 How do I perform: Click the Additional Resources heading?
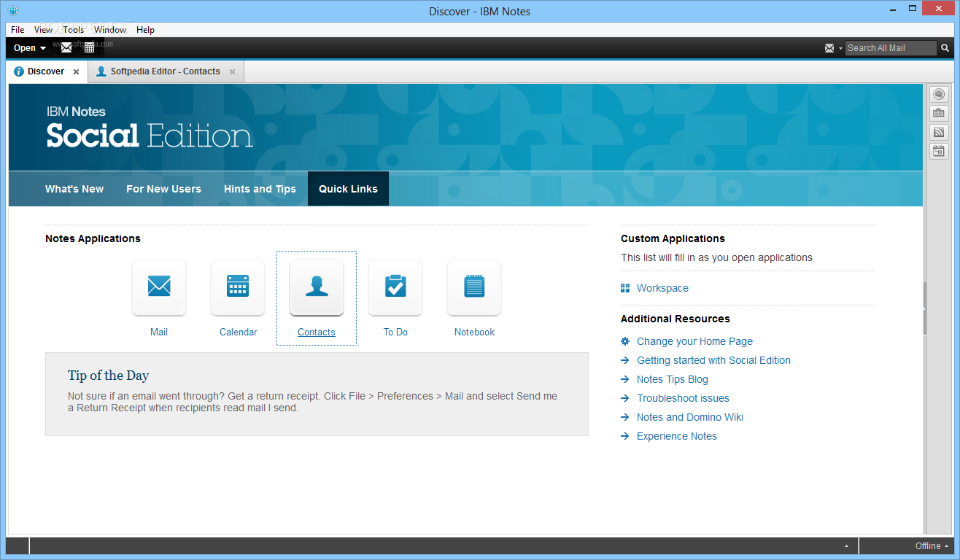click(675, 319)
